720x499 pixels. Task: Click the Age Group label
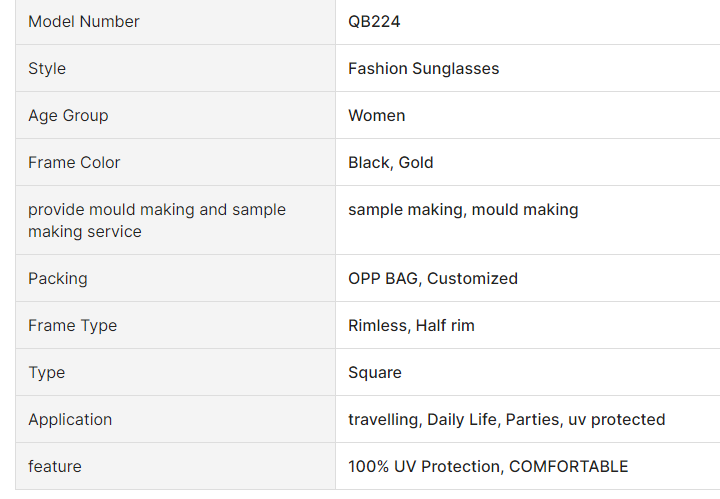click(x=68, y=115)
